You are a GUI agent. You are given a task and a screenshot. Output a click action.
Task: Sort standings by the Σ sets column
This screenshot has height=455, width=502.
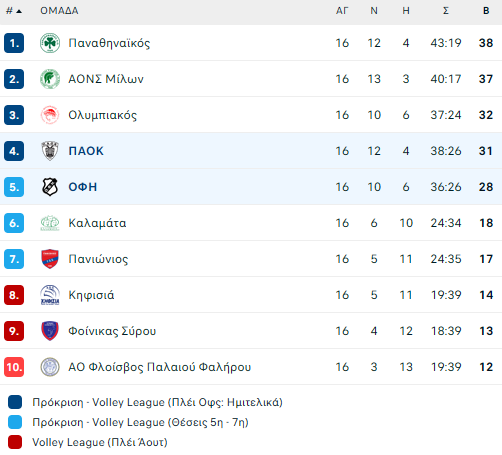pyautogui.click(x=446, y=11)
